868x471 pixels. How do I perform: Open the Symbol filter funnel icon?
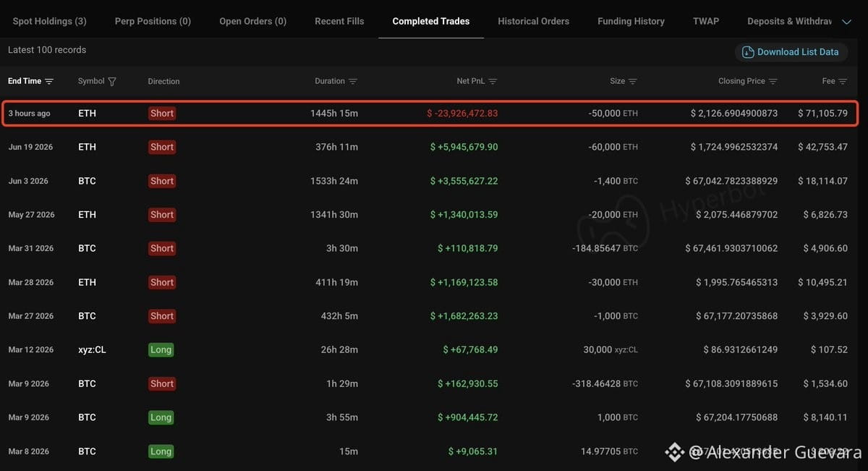pos(112,82)
